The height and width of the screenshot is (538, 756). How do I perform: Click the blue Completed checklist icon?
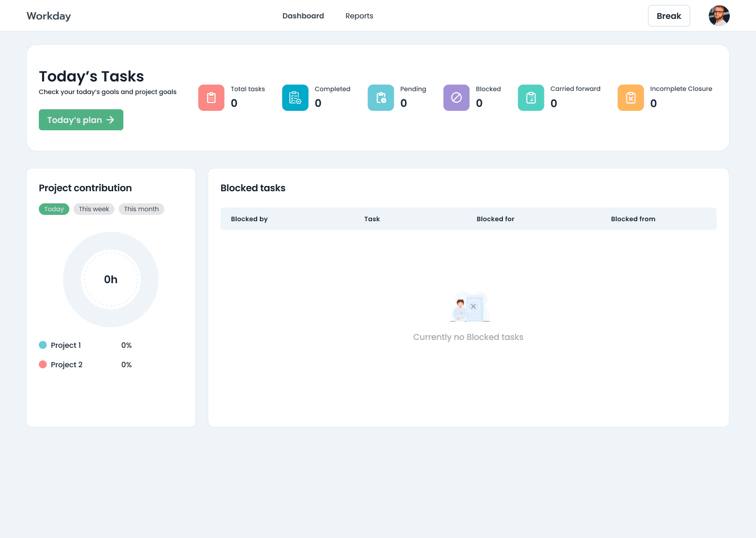[295, 98]
